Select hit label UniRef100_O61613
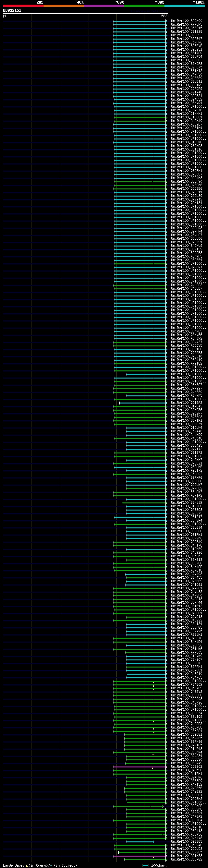 point(187,606)
